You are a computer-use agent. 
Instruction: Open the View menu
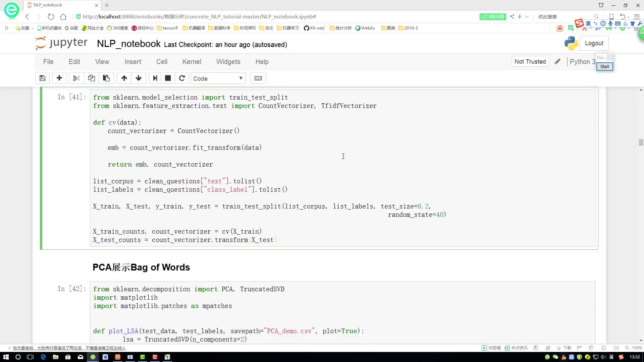point(102,62)
